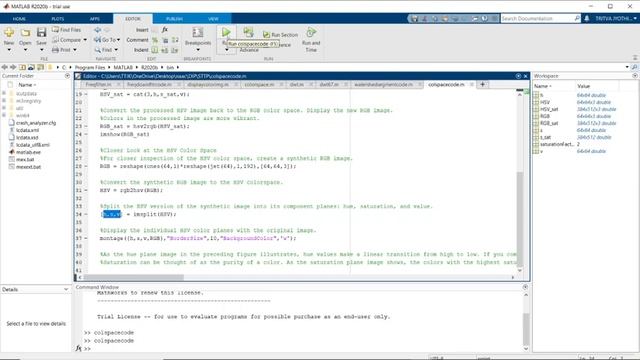The image size is (640, 360).
Task: Click Find Files in the ribbon
Action: 67,30
